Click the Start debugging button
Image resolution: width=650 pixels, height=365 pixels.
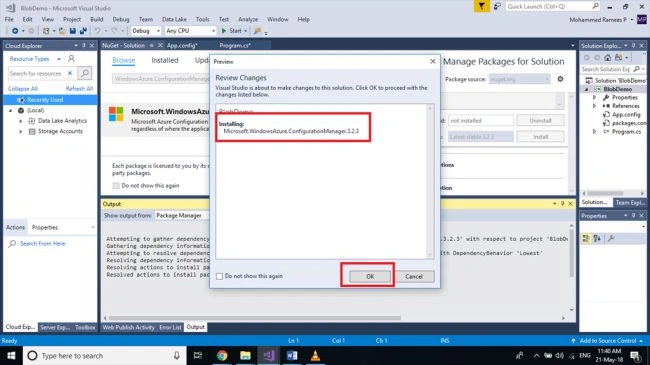231,31
